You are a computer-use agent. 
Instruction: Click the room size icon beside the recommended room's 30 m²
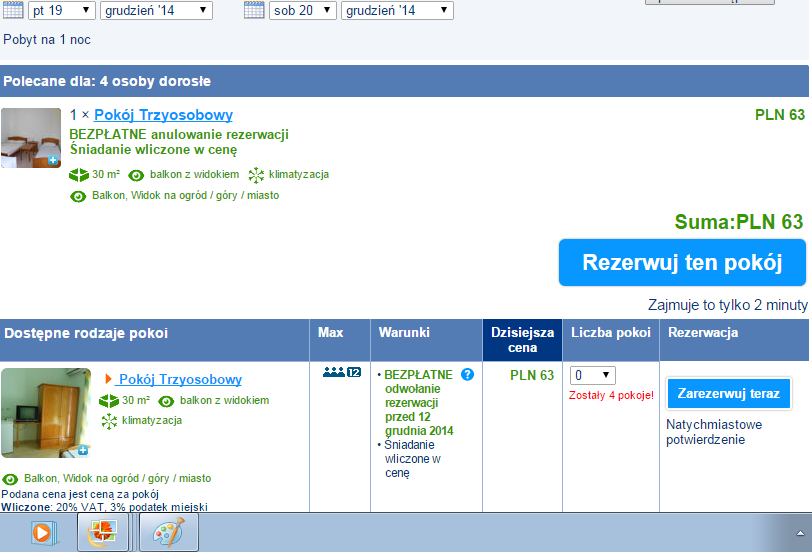(x=79, y=175)
